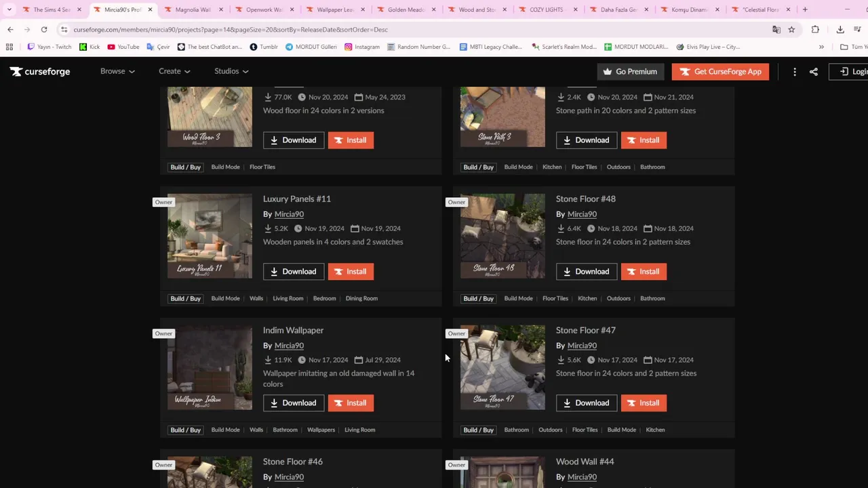The image size is (868, 488).
Task: Click Luxury Panels #11 thumbnail
Action: point(210,236)
